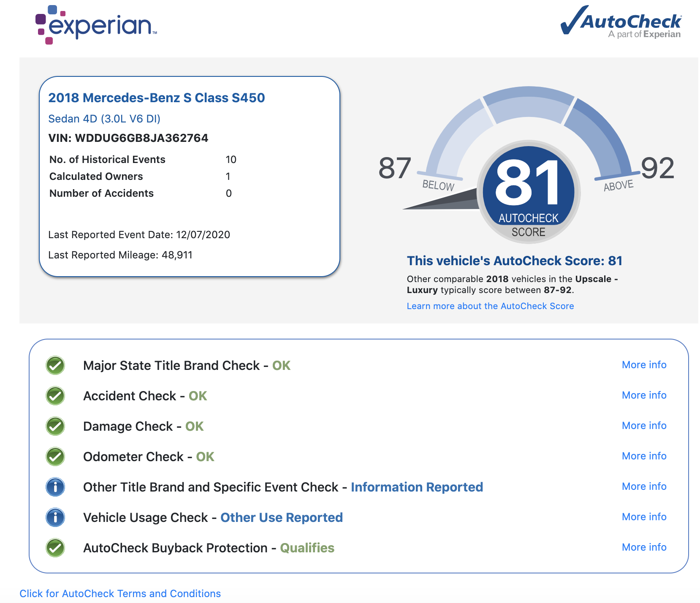Viewport: 700px width, 603px height.
Task: Select the VIN WDDUG6GB8JA362764 text
Action: 128,138
